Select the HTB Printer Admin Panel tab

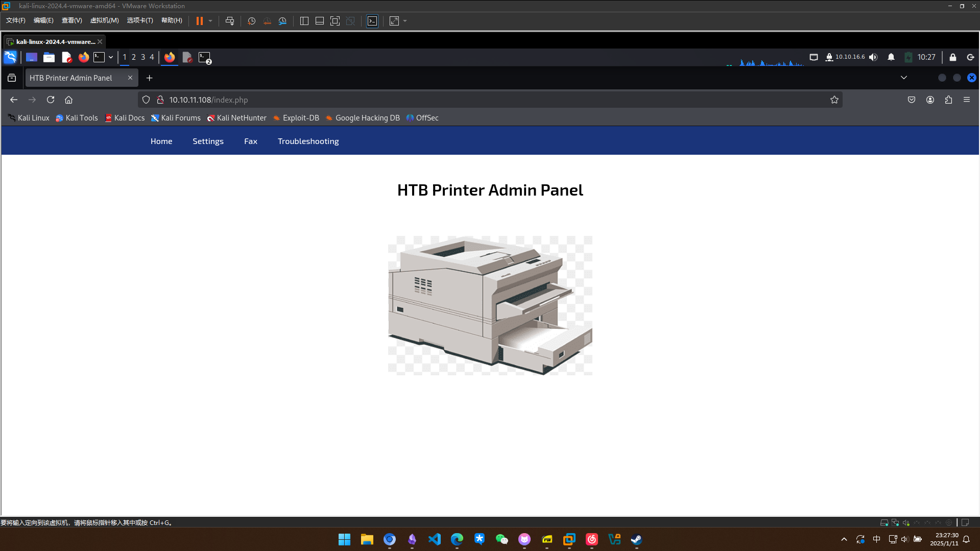71,78
